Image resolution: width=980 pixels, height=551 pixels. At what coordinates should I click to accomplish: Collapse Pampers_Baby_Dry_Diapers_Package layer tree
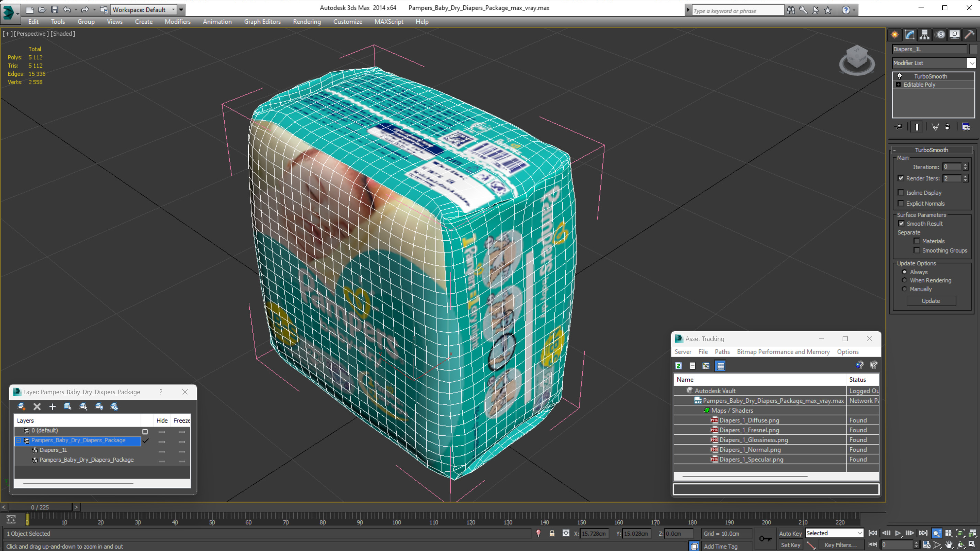click(18, 440)
